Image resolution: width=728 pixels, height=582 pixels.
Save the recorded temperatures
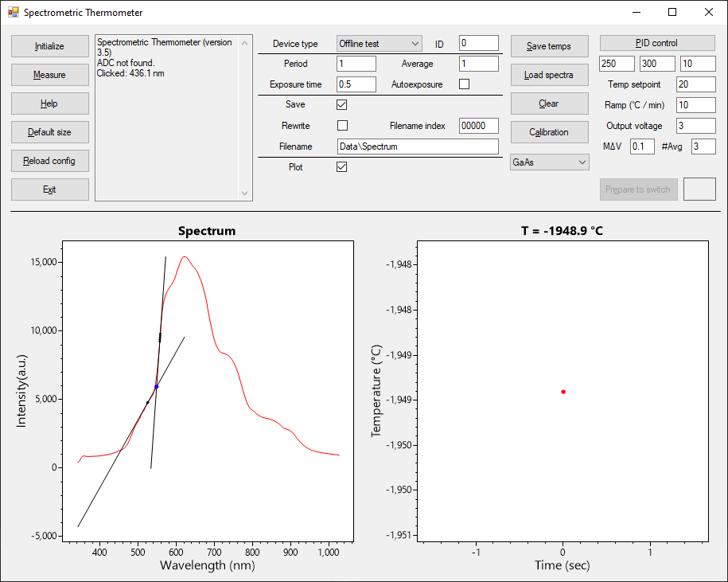[549, 45]
